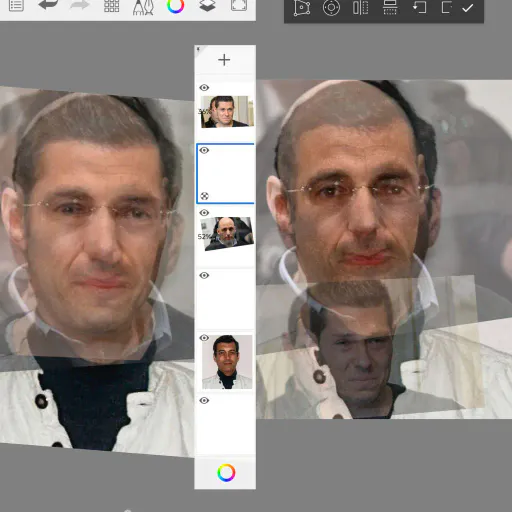Redo the undone action
Viewport: 512px width, 512px height.
pos(79,5)
